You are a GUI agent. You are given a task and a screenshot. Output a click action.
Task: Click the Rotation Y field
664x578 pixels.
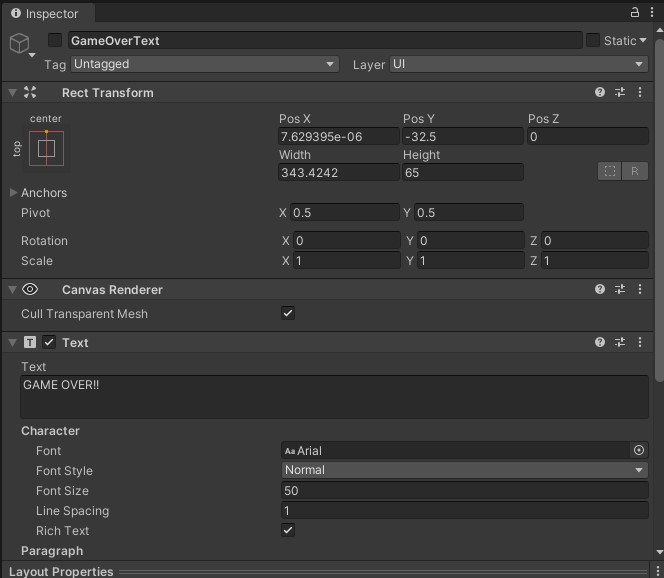click(471, 241)
